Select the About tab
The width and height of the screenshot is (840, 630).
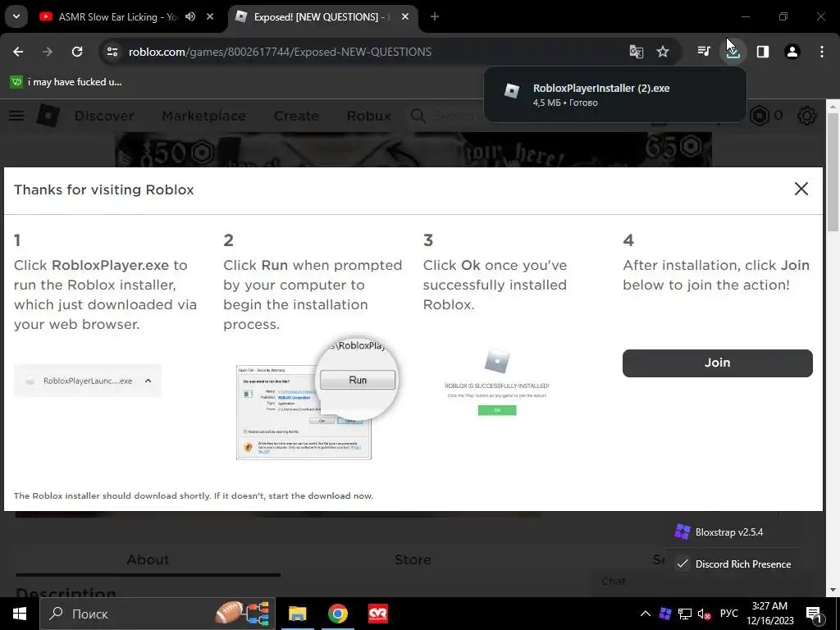point(148,559)
